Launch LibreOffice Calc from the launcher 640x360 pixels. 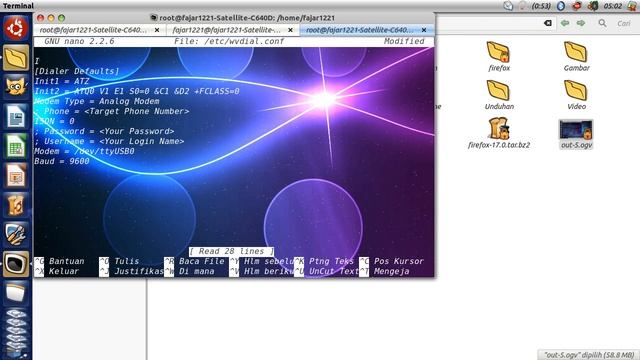pyautogui.click(x=16, y=146)
